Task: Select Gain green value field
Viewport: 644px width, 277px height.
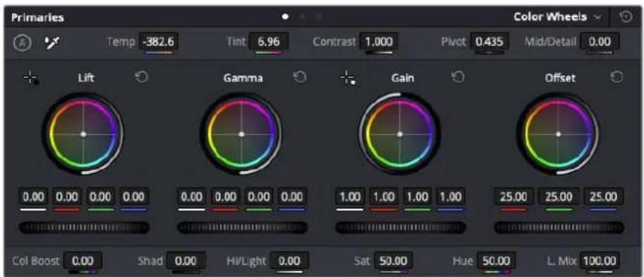Action: (417, 197)
